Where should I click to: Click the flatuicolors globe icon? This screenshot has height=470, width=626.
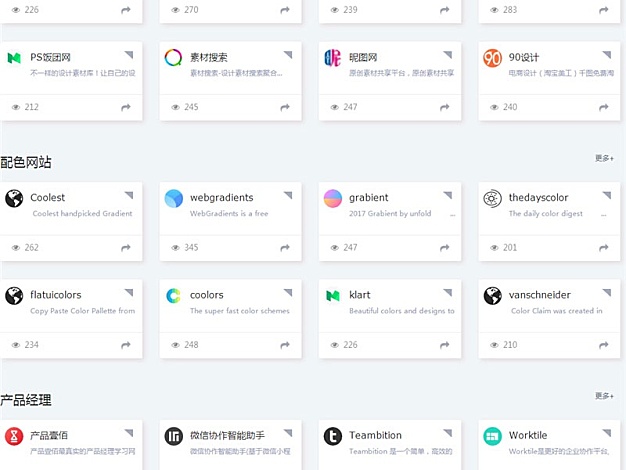(14, 296)
